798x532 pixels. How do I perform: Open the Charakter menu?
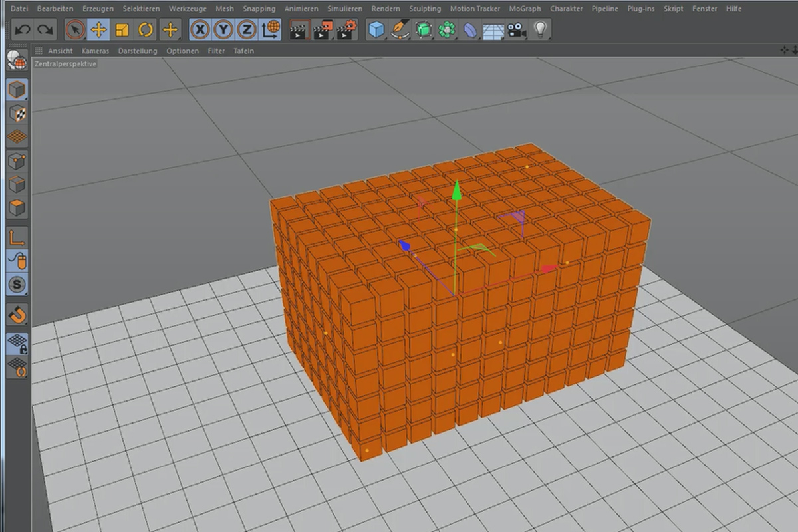566,9
